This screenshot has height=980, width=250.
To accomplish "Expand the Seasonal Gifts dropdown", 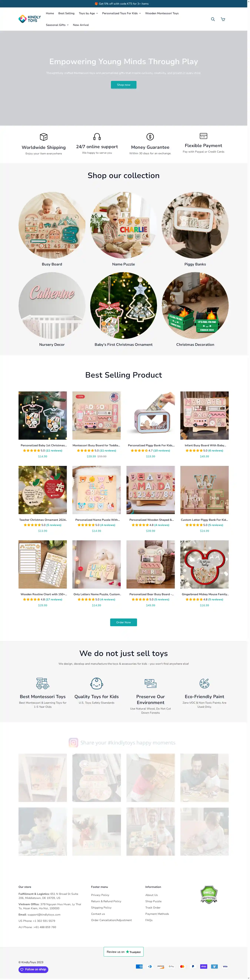I will click(x=57, y=25).
